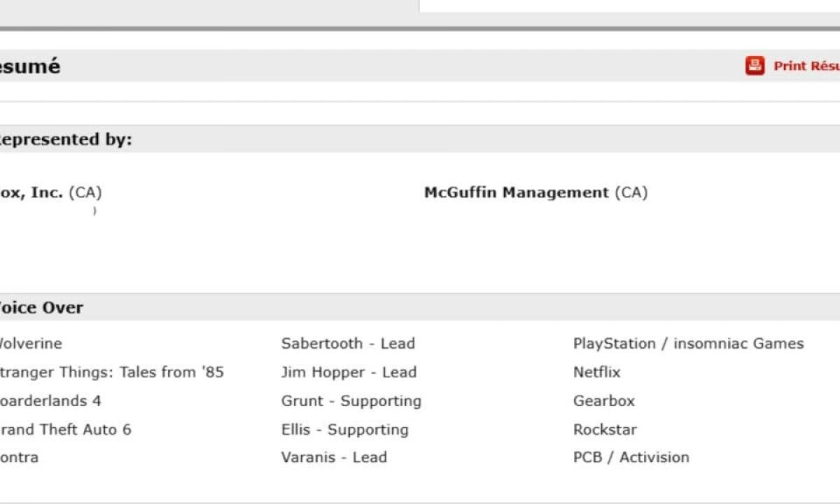This screenshot has height=504, width=840.
Task: Click the red printer icon
Action: 755,66
